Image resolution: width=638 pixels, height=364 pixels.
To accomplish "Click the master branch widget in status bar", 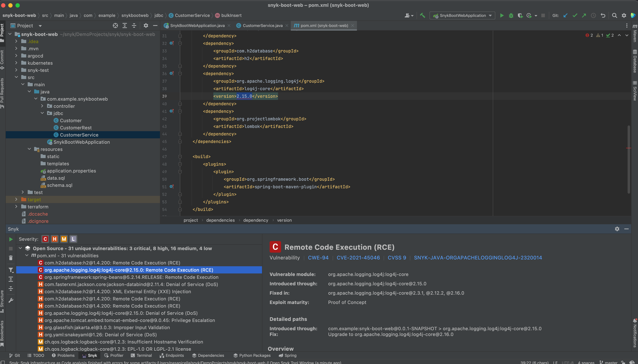I will coord(608,362).
